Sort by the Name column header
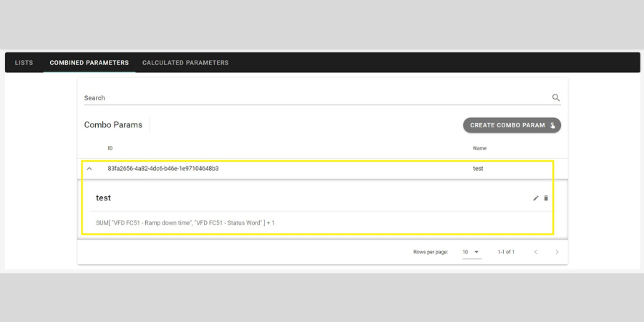 coord(479,148)
